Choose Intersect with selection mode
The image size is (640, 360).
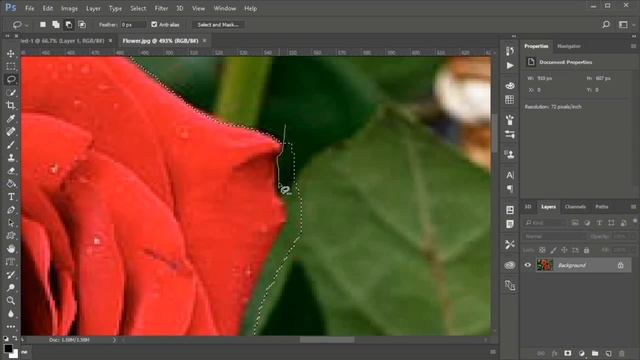(82, 24)
